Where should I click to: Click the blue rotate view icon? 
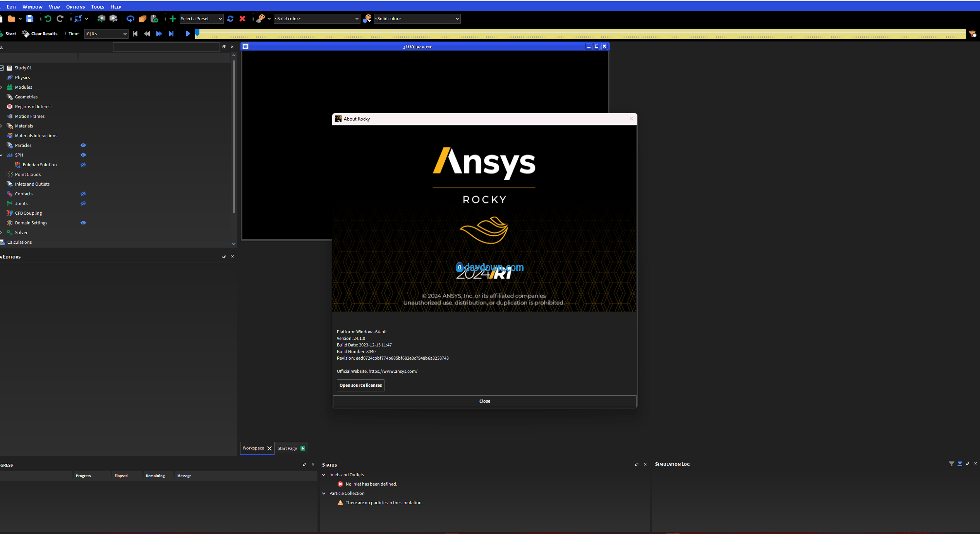(x=130, y=19)
